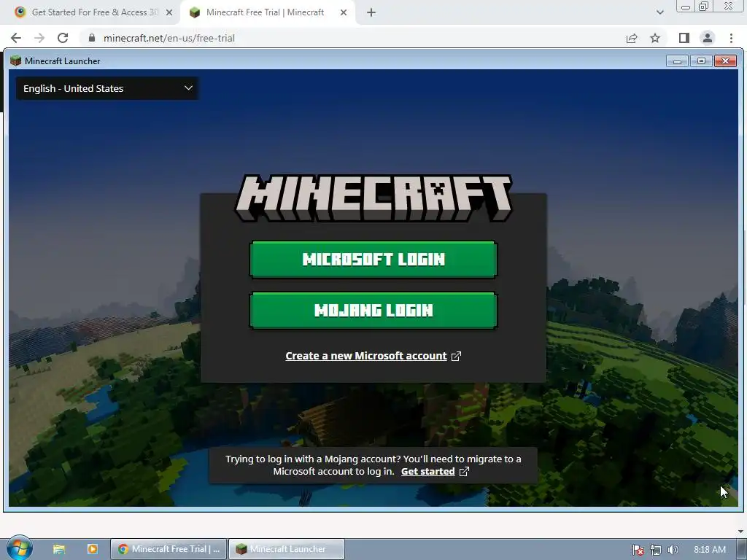Click the Minecraft logo

(373, 198)
